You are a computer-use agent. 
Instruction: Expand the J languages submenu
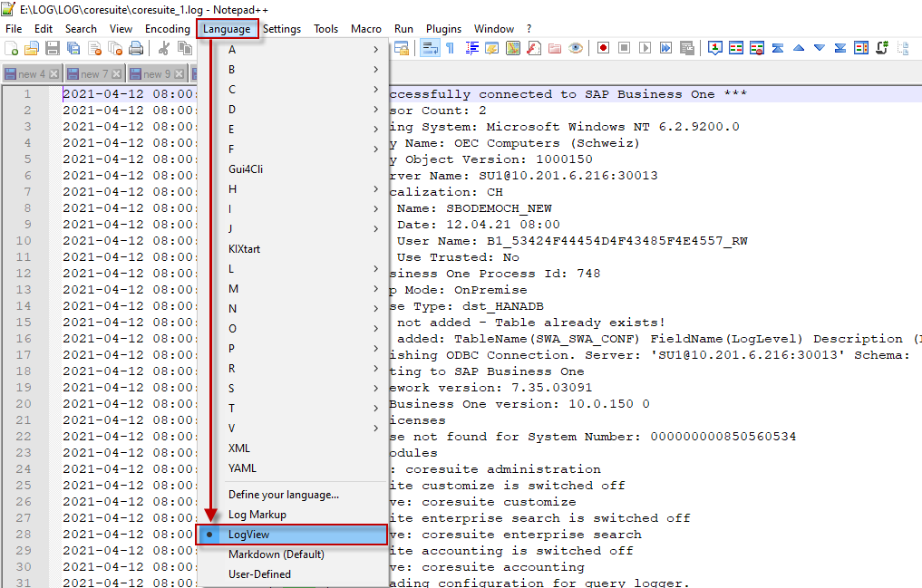[292, 228]
